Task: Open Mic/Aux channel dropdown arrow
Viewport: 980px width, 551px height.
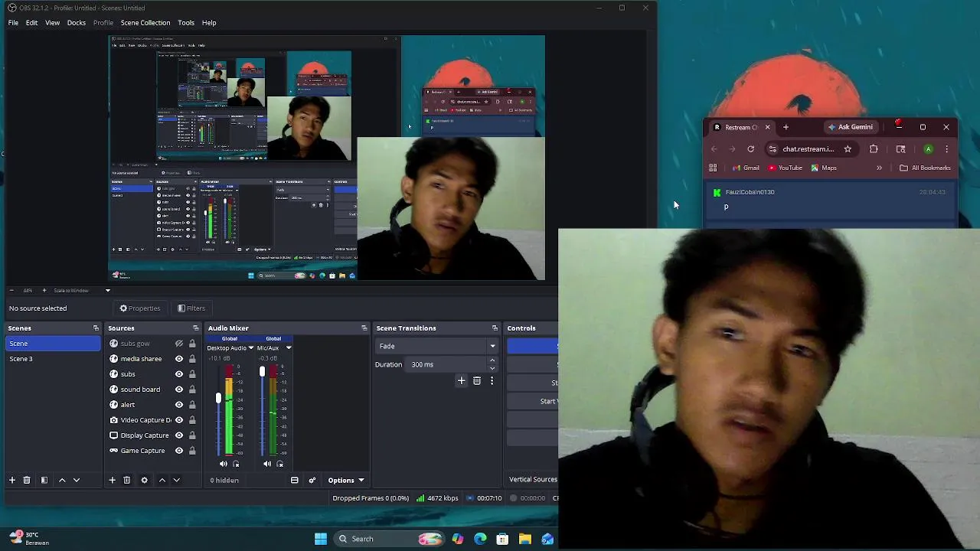Action: pyautogui.click(x=289, y=348)
